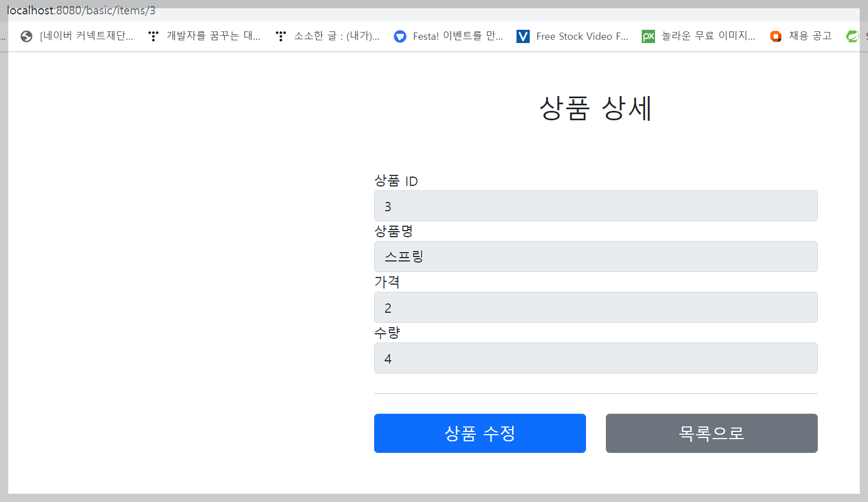Viewport: 868px width, 502px height.
Task: Click the Festa! bookmark icon
Action: [x=400, y=36]
